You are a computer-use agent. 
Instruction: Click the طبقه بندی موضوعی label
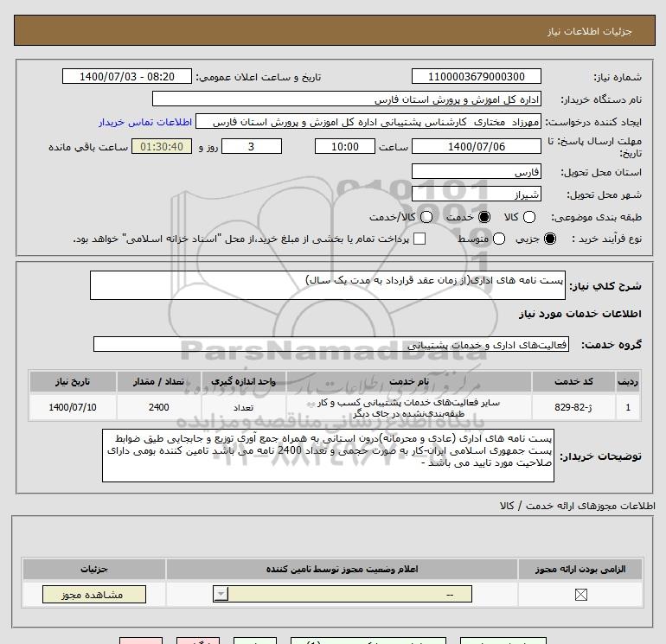tap(596, 217)
